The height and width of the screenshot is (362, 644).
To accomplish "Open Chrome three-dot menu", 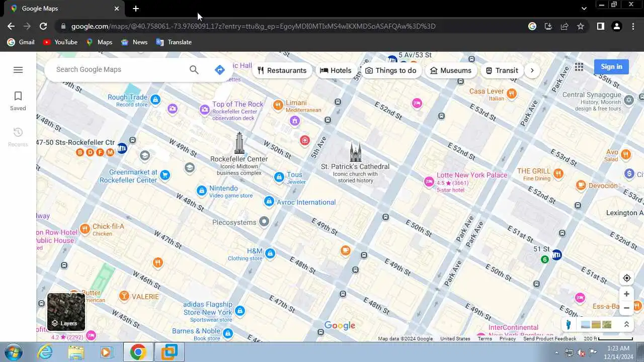I will 633,26.
